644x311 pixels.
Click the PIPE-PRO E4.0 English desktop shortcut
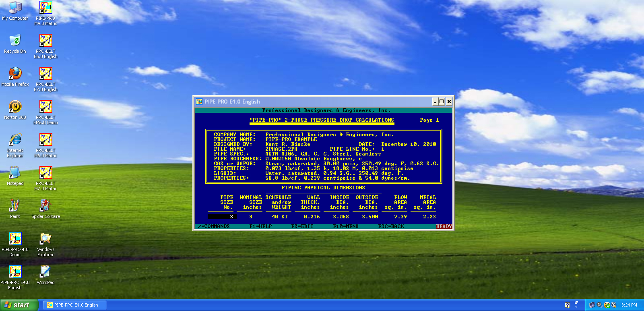[x=15, y=277]
